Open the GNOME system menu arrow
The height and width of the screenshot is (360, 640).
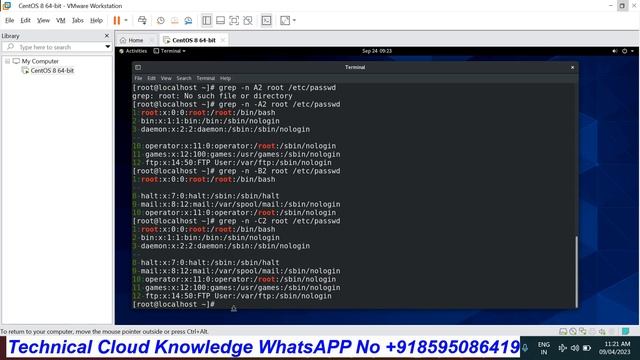click(632, 51)
